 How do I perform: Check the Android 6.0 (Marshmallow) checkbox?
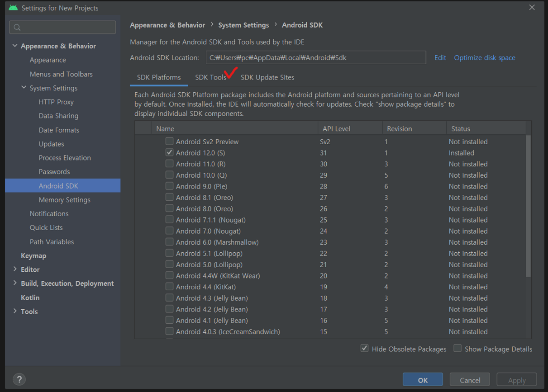point(169,241)
